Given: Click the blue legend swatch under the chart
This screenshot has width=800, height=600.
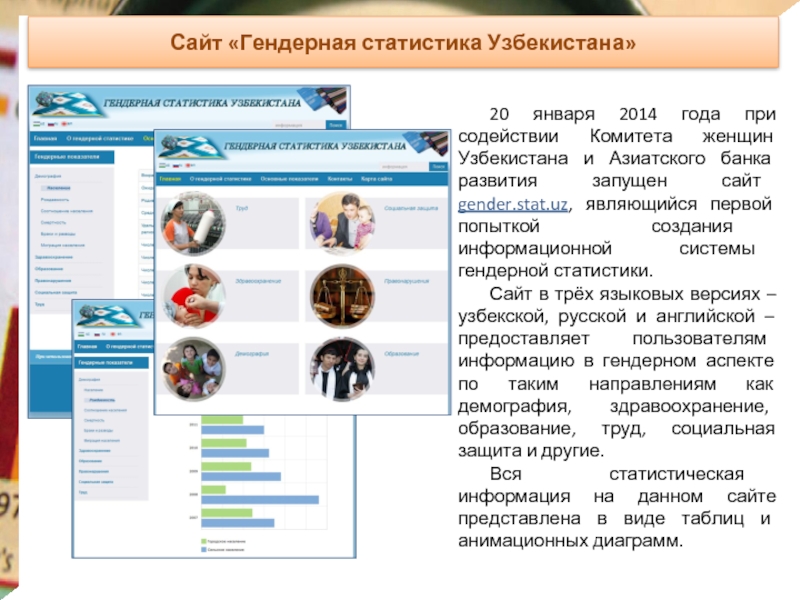Looking at the screenshot, I should (x=205, y=549).
